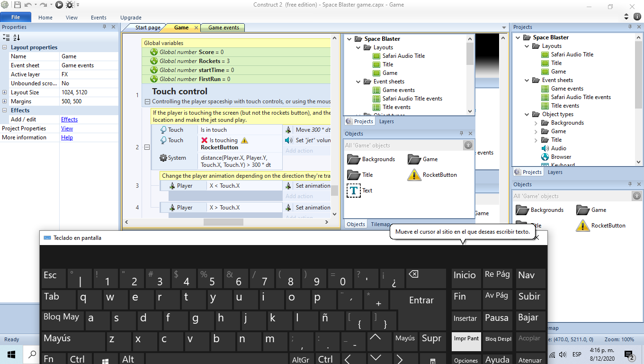Switch to the Start page tab
This screenshot has height=364, width=644.
click(x=148, y=27)
